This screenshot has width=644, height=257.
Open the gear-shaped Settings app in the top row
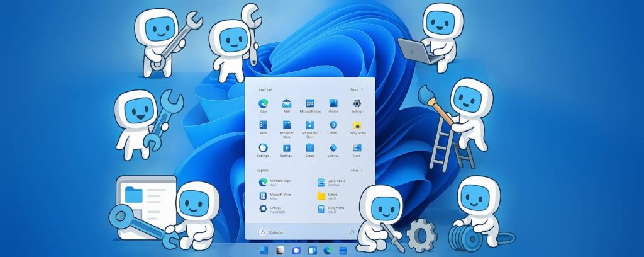pyautogui.click(x=357, y=106)
